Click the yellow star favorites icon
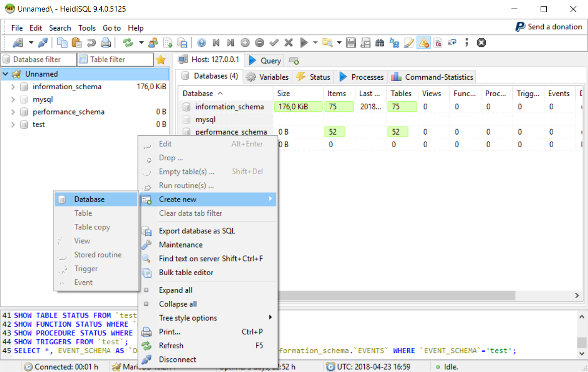The height and width of the screenshot is (372, 588). [x=161, y=59]
